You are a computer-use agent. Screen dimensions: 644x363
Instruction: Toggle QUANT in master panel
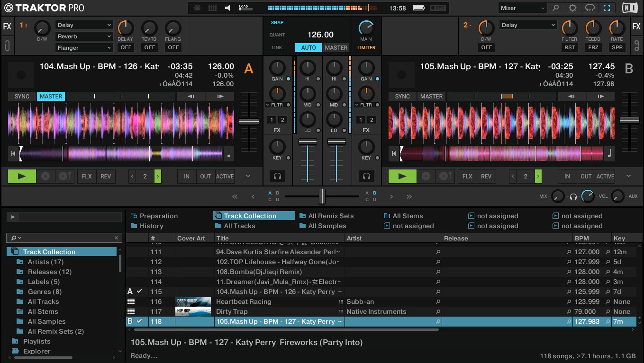click(x=277, y=35)
